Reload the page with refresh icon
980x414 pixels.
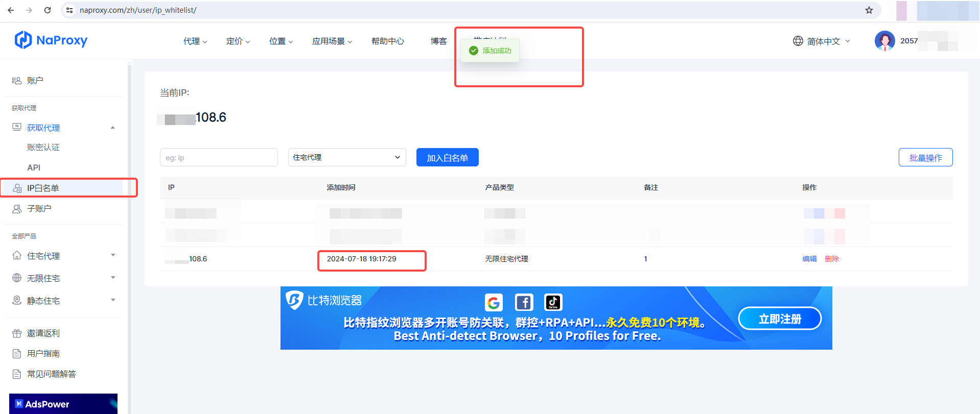tap(48, 10)
